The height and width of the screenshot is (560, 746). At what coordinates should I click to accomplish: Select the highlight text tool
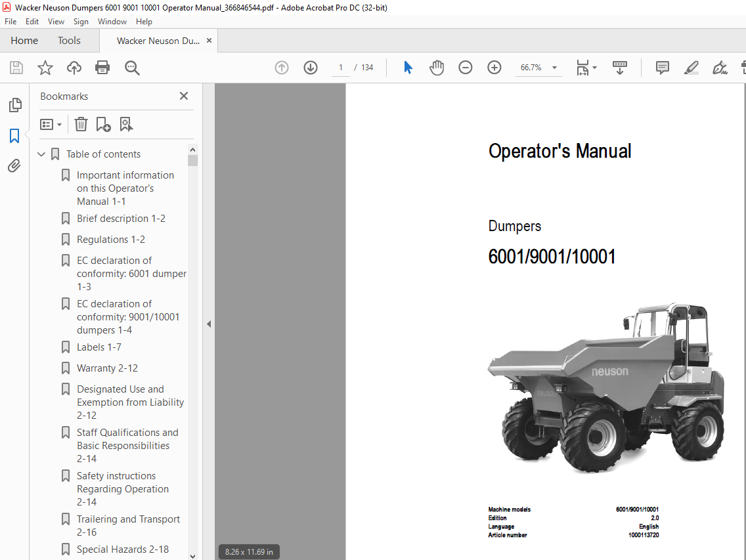point(691,68)
